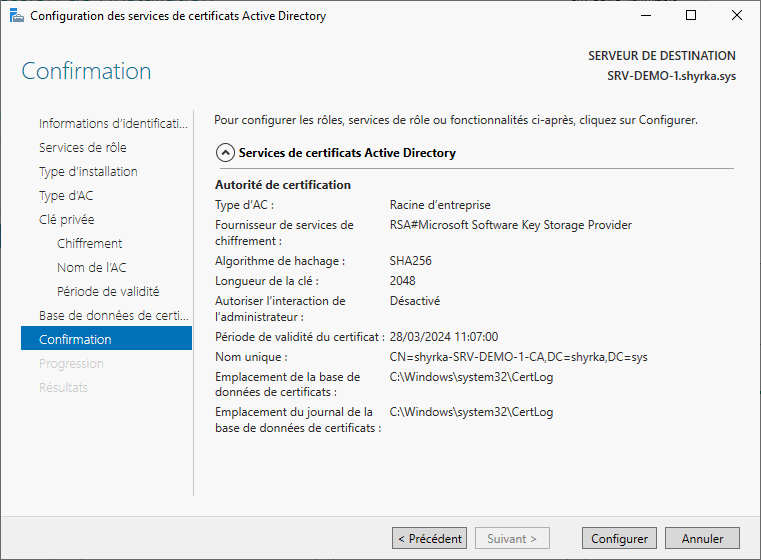The height and width of the screenshot is (560, 761).
Task: Click the Précédent button
Action: click(429, 539)
